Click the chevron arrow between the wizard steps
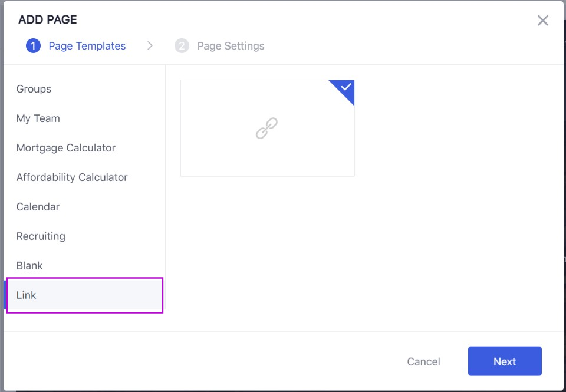This screenshot has width=566, height=392. (x=150, y=46)
